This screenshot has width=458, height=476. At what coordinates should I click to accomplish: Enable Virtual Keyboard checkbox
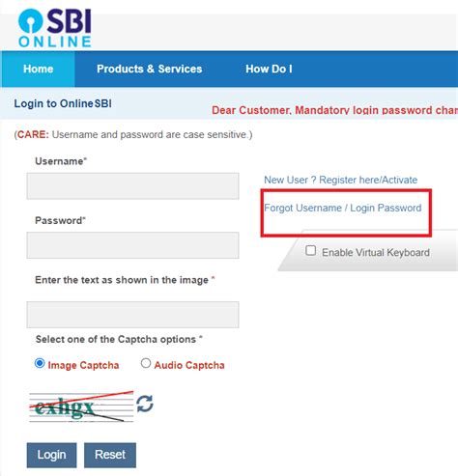pyautogui.click(x=310, y=250)
